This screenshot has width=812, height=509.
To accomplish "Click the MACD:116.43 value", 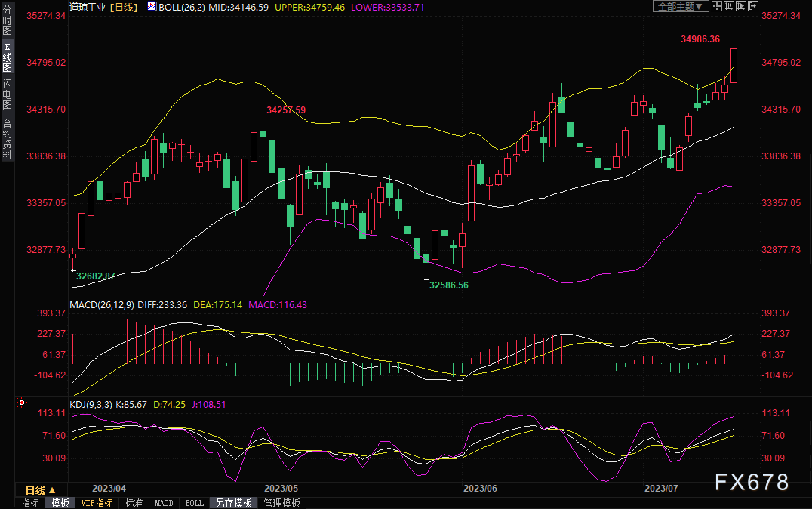I will click(x=278, y=305).
